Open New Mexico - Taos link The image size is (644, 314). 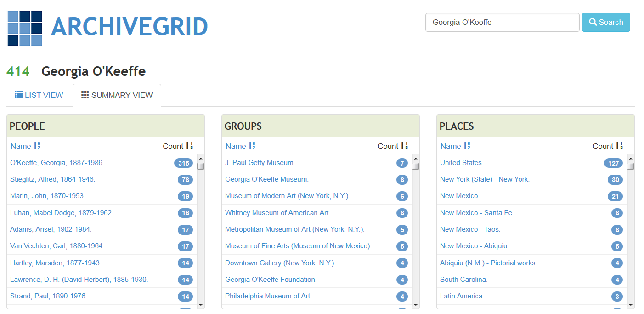coord(470,229)
